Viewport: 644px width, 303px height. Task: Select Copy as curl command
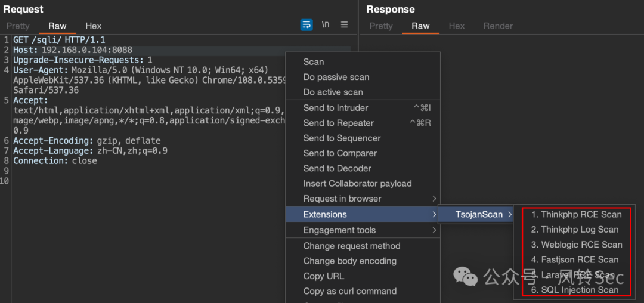tap(349, 291)
